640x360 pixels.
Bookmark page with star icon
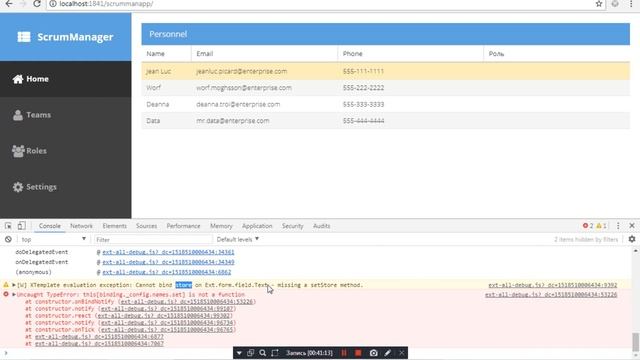click(599, 4)
